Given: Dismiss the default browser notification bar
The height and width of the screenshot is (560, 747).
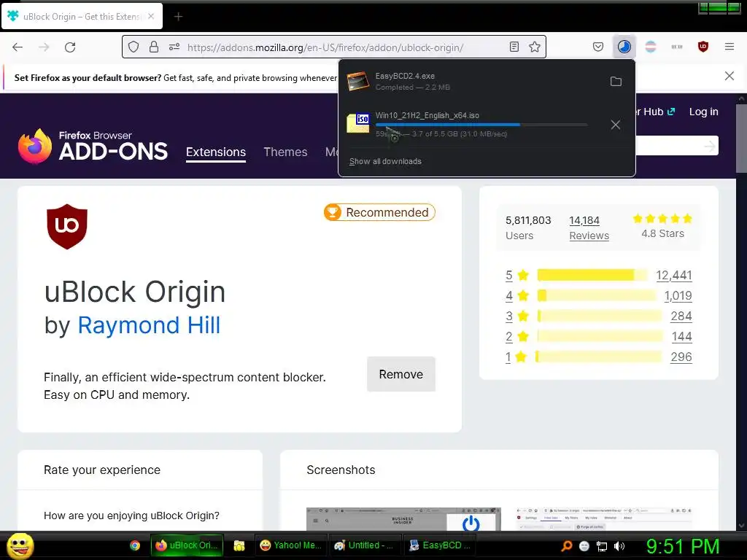Looking at the screenshot, I should coord(729,76).
